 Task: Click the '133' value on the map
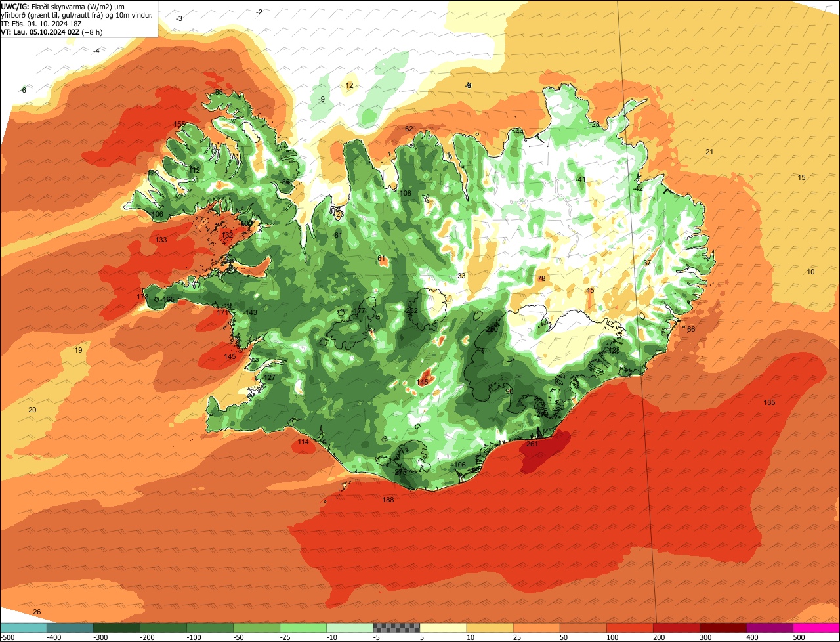(x=161, y=240)
